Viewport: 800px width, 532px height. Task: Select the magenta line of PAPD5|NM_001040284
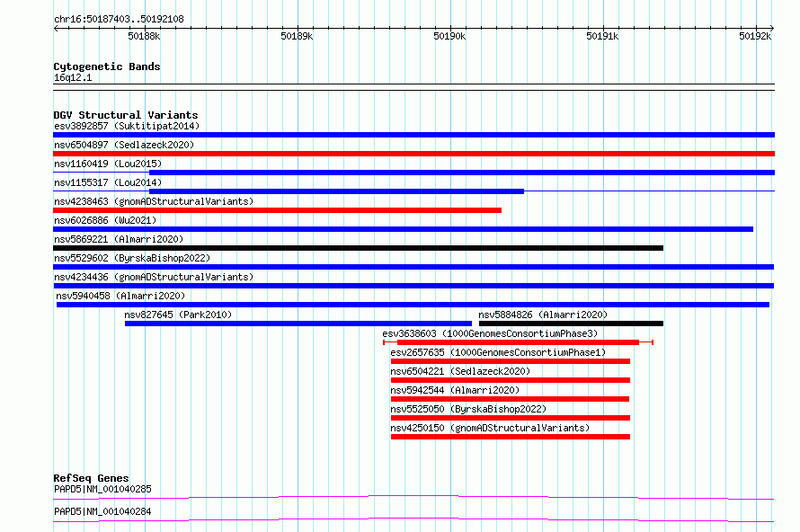413,519
